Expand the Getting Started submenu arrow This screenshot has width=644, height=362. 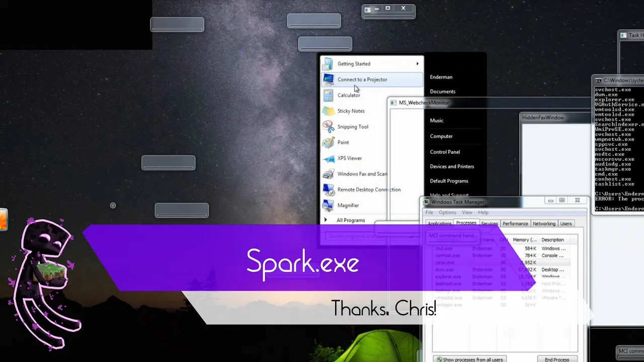[417, 64]
